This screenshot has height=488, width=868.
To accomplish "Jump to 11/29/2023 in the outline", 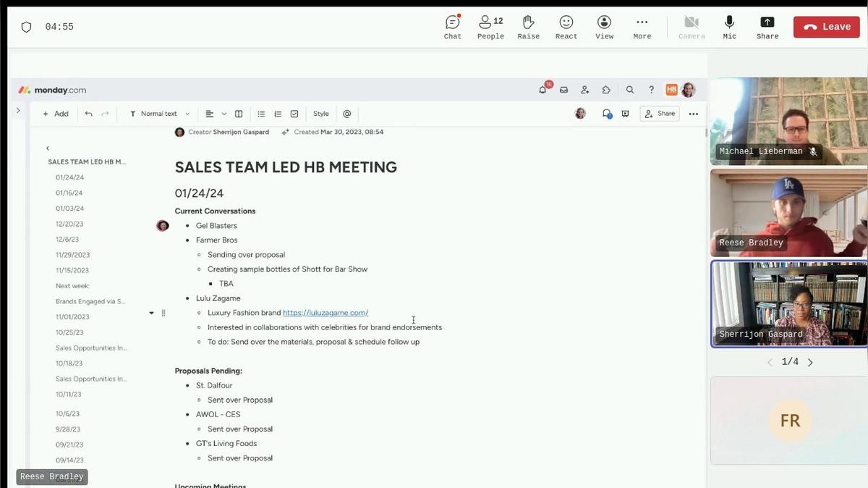I will pyautogui.click(x=72, y=255).
